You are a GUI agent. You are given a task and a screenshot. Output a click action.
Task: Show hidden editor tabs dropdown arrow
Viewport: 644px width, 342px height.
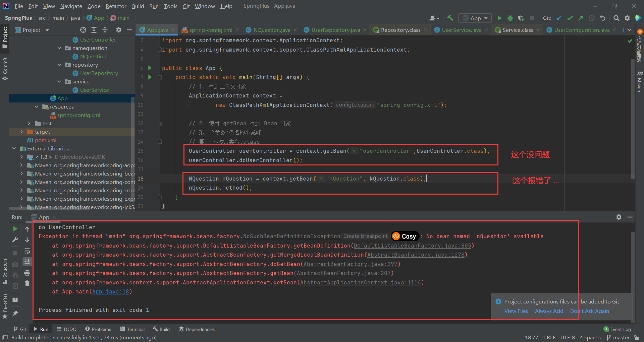(x=629, y=30)
